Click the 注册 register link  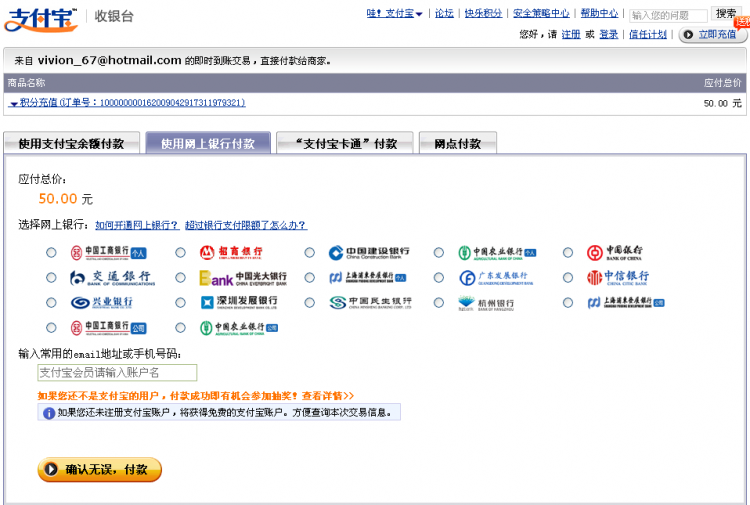(x=571, y=34)
